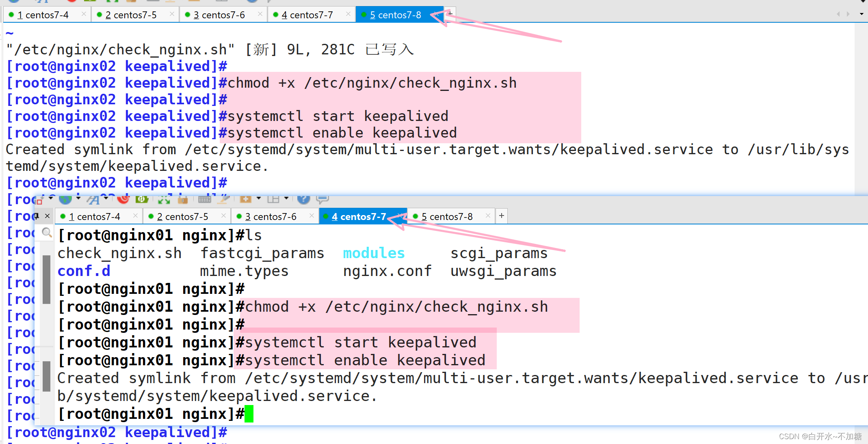This screenshot has height=444, width=868.
Task: Open tab list dropdown at top-right
Action: click(862, 14)
